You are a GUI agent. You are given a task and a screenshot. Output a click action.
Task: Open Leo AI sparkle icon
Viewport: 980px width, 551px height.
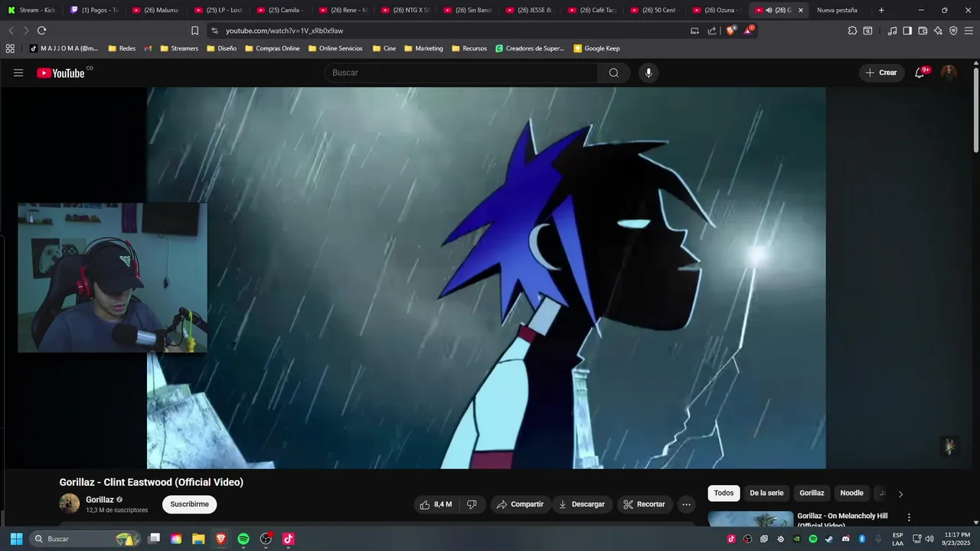click(938, 31)
